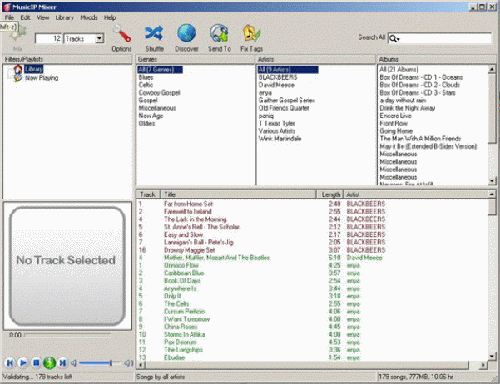Image resolution: width=500 pixels, height=384 pixels.
Task: Open the Moods menu
Action: click(89, 18)
